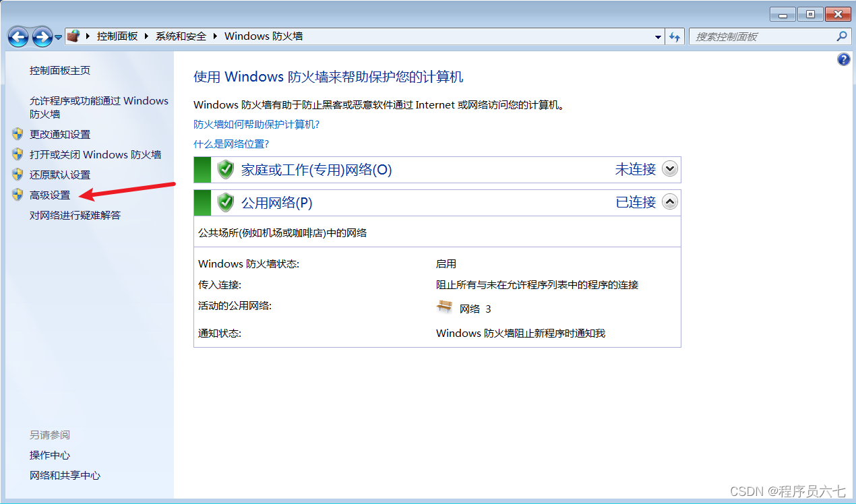
Task: Click the bench icon beside 网络 3
Action: [x=444, y=307]
